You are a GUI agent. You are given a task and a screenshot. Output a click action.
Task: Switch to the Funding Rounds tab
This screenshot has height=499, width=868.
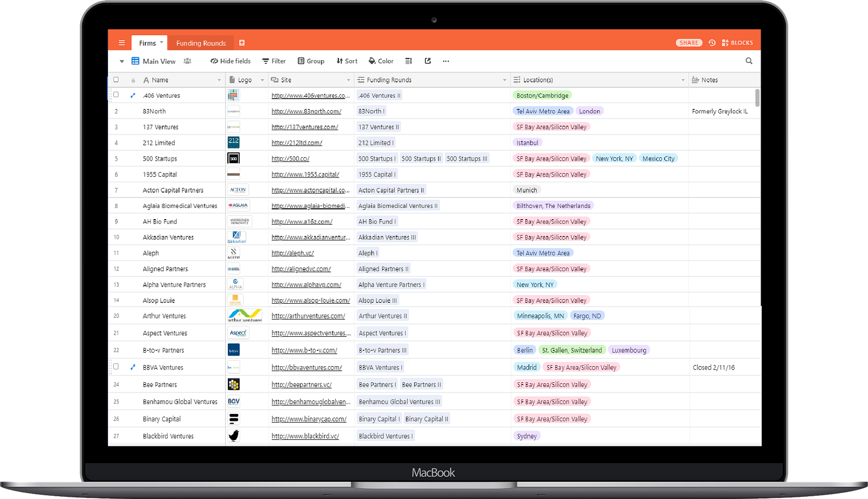[201, 43]
